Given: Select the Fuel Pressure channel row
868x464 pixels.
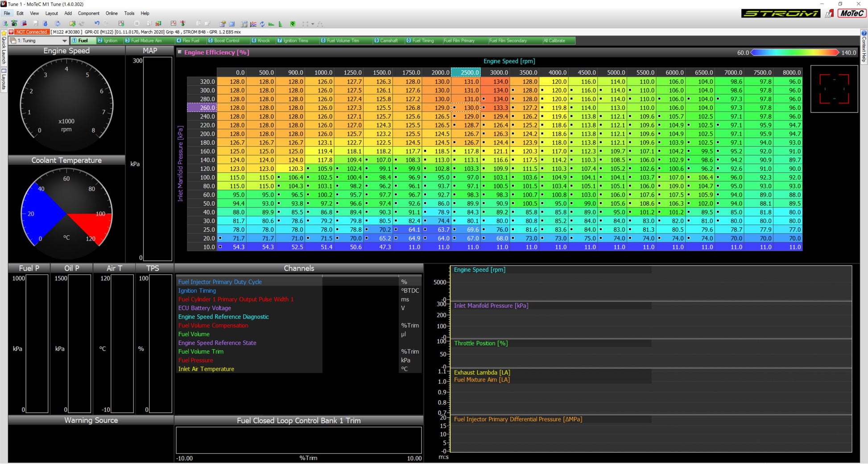Looking at the screenshot, I should (195, 360).
